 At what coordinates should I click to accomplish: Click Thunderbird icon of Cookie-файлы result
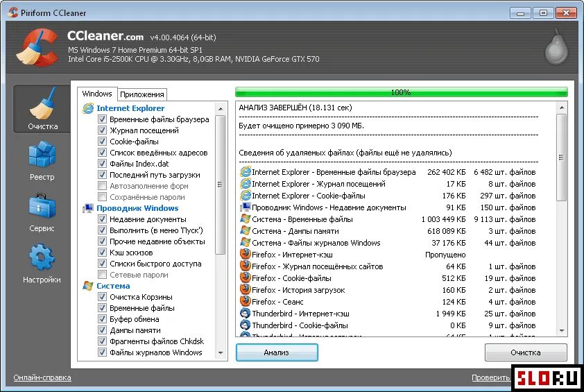[x=246, y=325]
